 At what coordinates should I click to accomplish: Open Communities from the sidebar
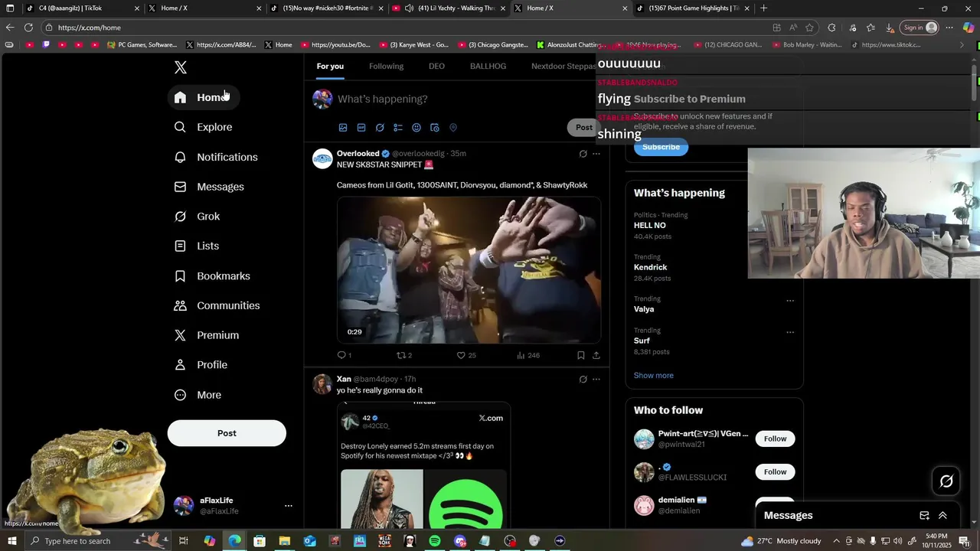coord(217,305)
